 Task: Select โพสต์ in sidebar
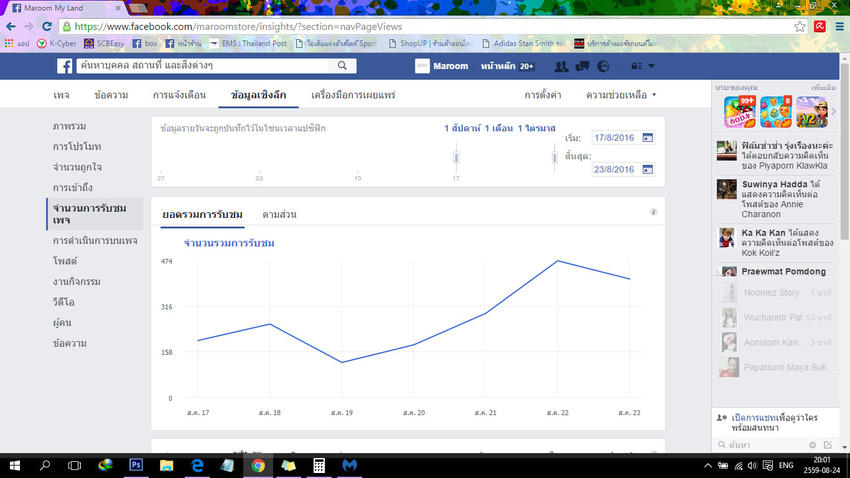pos(65,261)
